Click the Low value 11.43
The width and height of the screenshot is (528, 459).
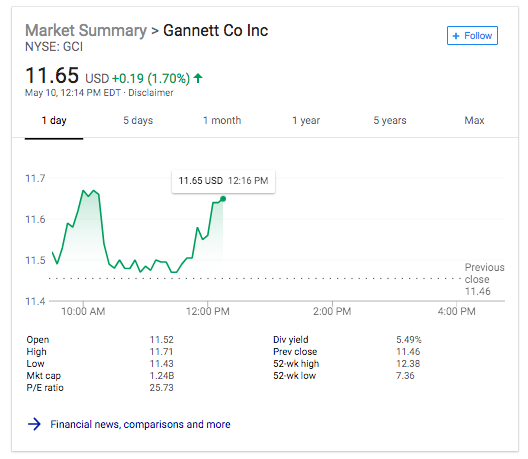(x=162, y=364)
